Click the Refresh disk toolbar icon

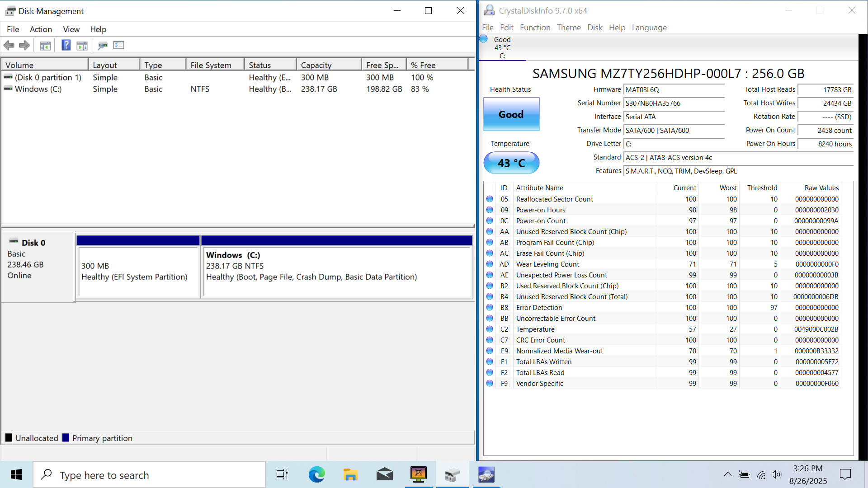click(x=103, y=45)
